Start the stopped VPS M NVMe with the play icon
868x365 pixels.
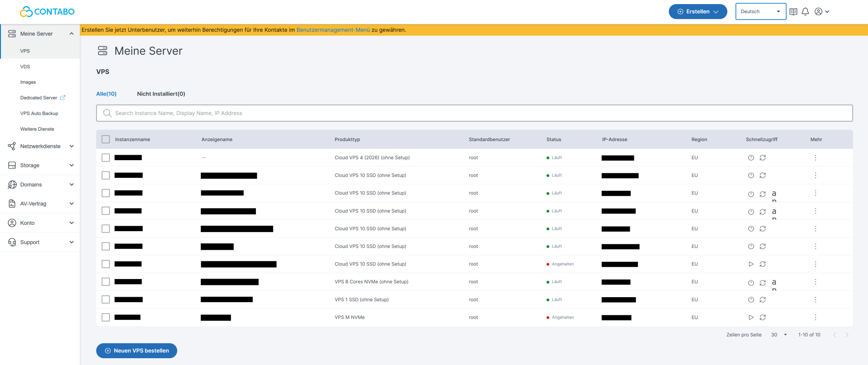pyautogui.click(x=751, y=318)
